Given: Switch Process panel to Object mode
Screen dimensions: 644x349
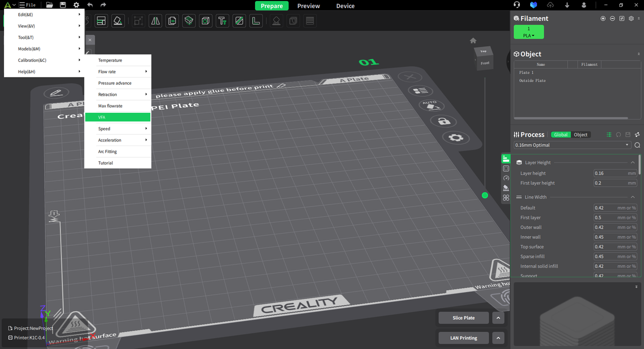Looking at the screenshot, I should coord(580,134).
